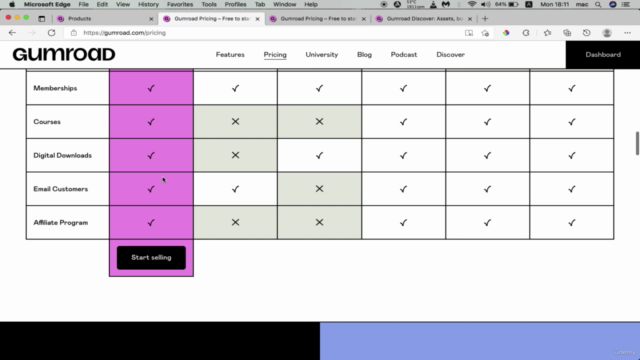
Task: Click the colorful wheel extension icon
Action: coord(506,33)
